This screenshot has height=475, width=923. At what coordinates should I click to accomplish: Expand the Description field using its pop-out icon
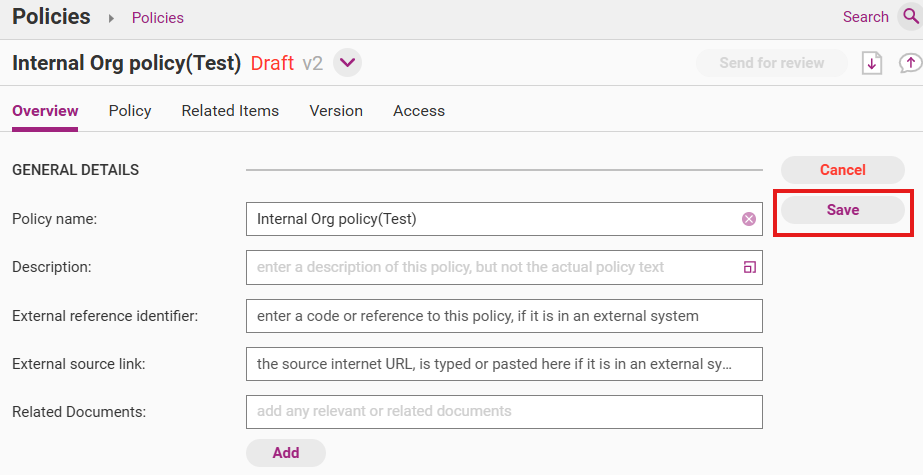(x=748, y=267)
